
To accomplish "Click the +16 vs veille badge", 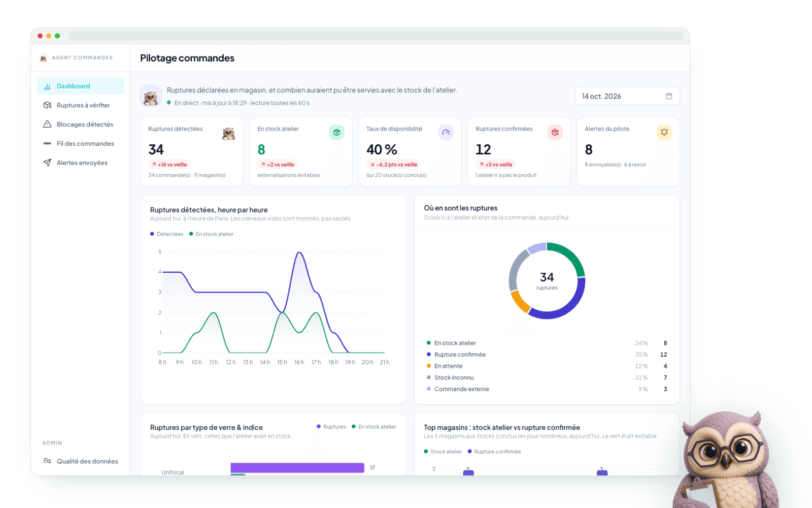I will pos(169,165).
